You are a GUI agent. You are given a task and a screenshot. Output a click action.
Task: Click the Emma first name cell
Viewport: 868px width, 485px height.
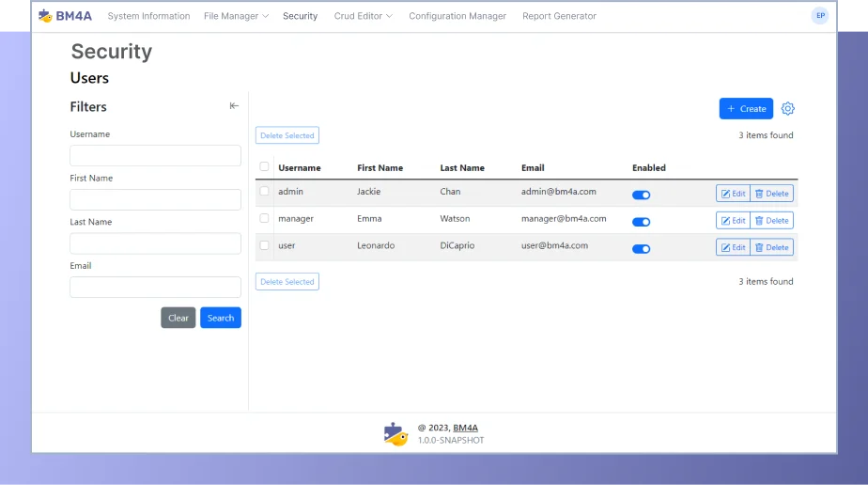(x=369, y=219)
